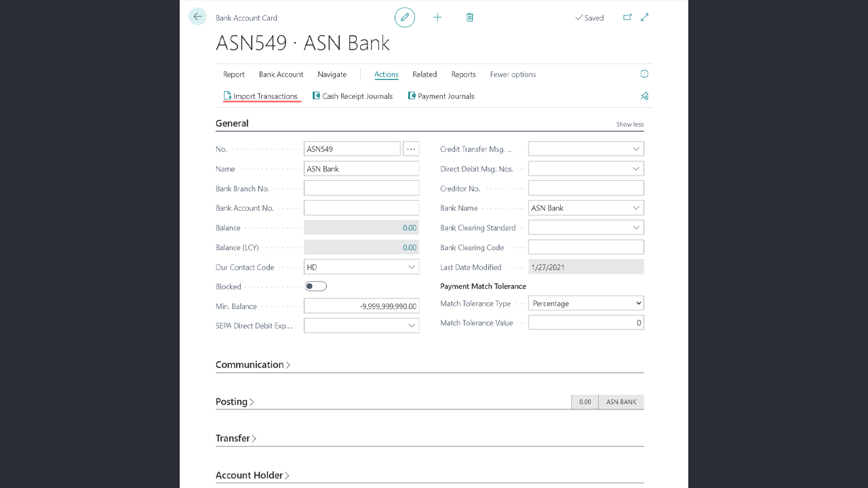Click Import Transactions document icon
The height and width of the screenshot is (488, 868).
pyautogui.click(x=228, y=96)
